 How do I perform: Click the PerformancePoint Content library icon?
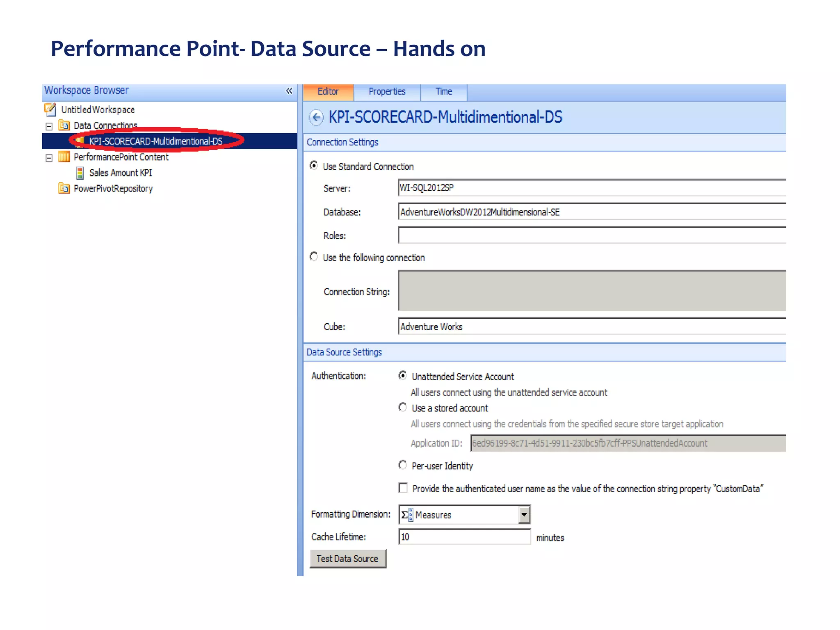[x=64, y=157]
